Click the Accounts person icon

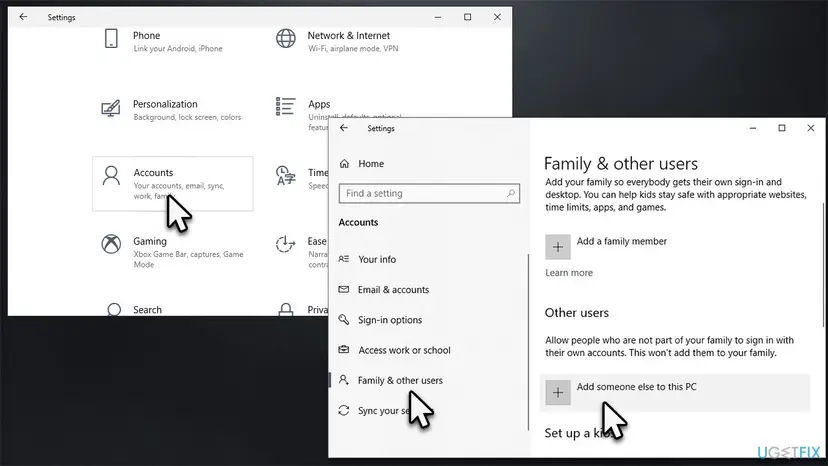click(x=111, y=176)
